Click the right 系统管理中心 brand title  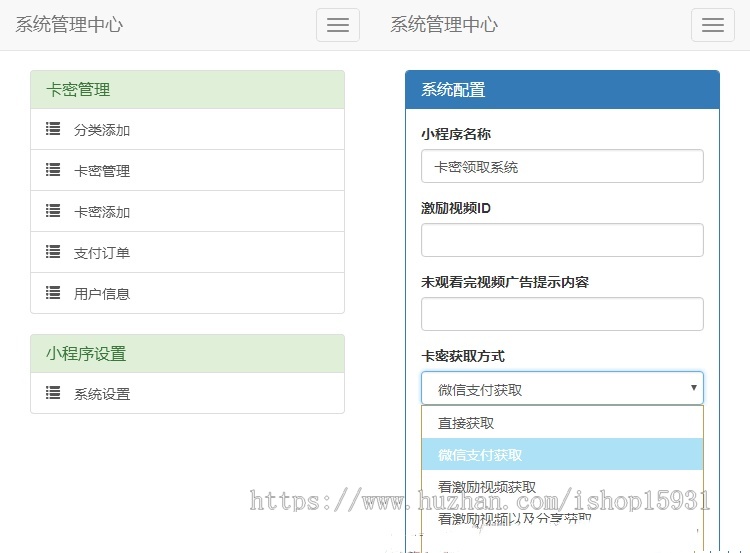[x=444, y=24]
